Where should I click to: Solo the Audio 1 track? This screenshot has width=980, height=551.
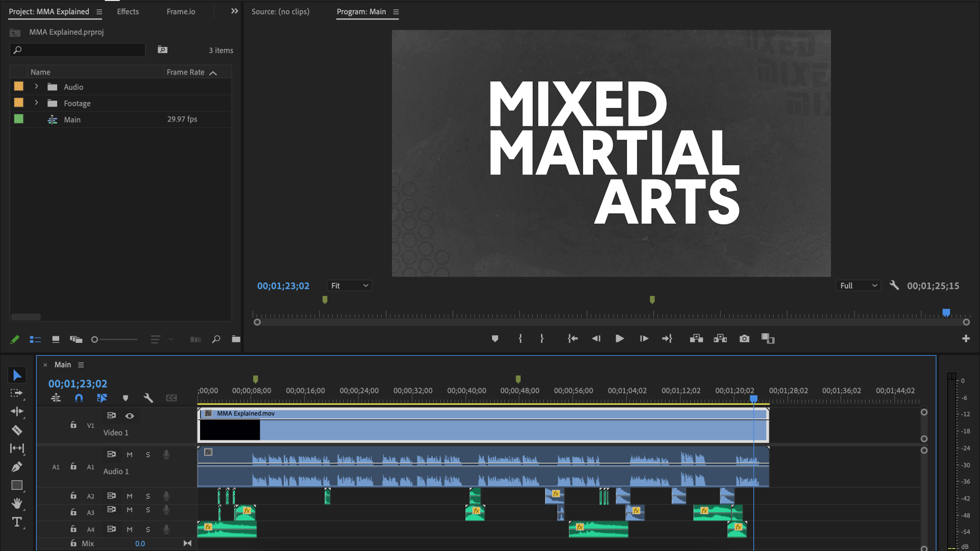click(x=148, y=455)
